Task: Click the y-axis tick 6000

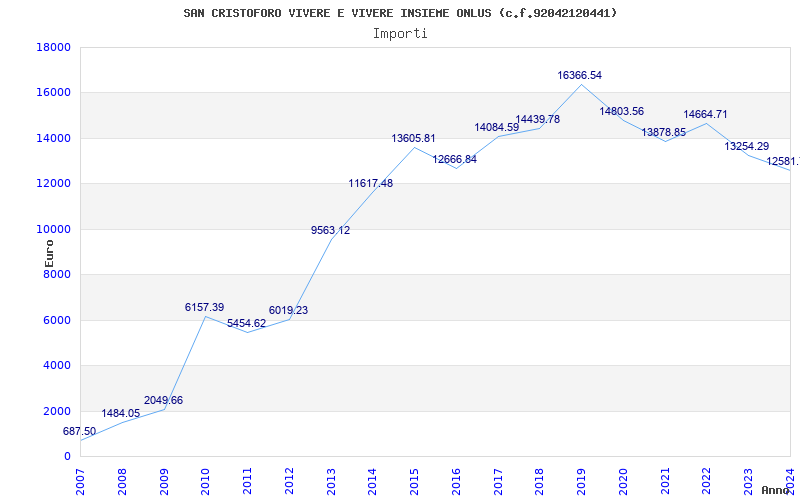Action: (x=57, y=320)
